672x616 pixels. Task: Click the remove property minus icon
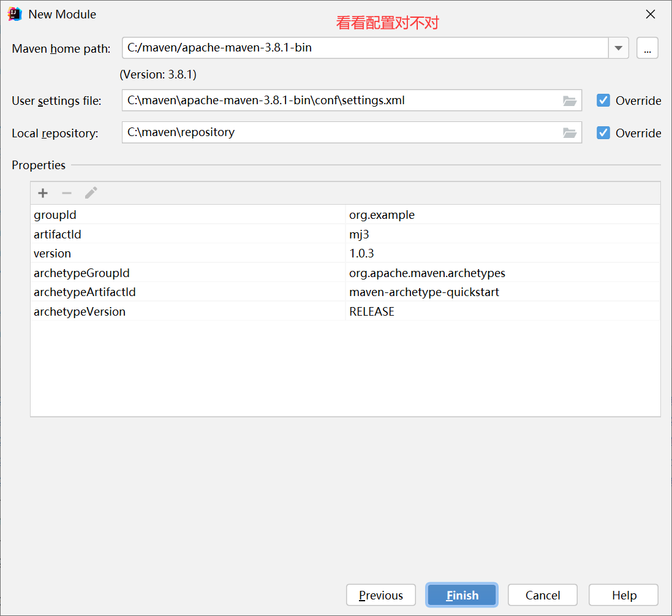coord(66,193)
